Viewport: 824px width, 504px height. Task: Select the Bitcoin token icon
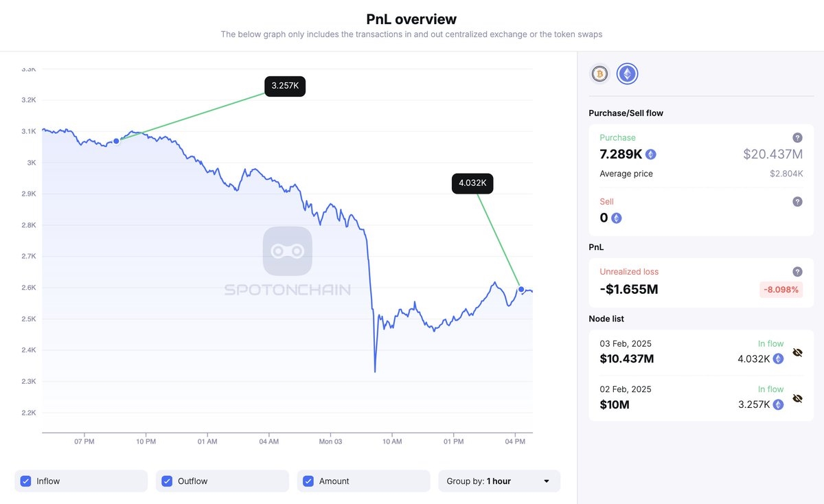tap(600, 73)
